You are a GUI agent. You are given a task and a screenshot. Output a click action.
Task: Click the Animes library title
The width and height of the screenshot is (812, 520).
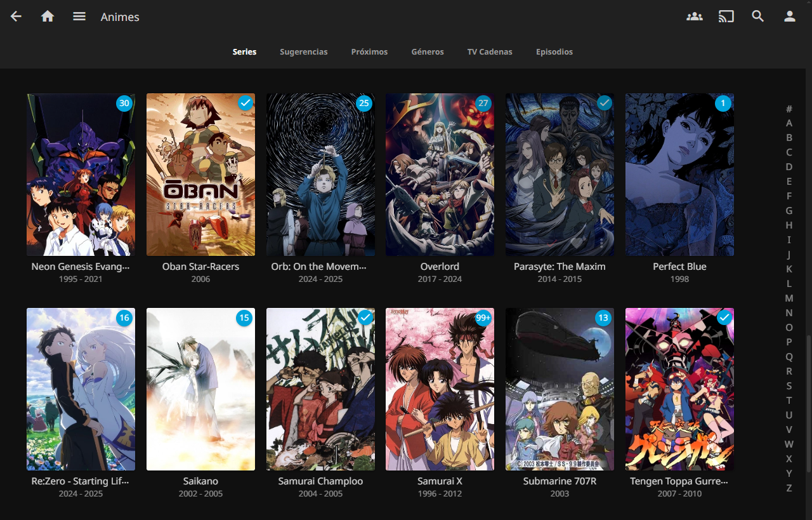click(x=120, y=17)
